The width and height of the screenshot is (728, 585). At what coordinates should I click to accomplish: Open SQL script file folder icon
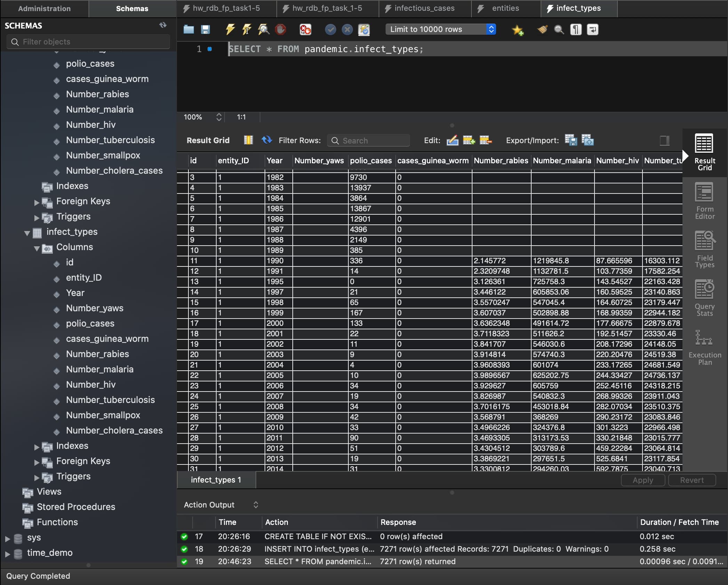click(x=188, y=30)
